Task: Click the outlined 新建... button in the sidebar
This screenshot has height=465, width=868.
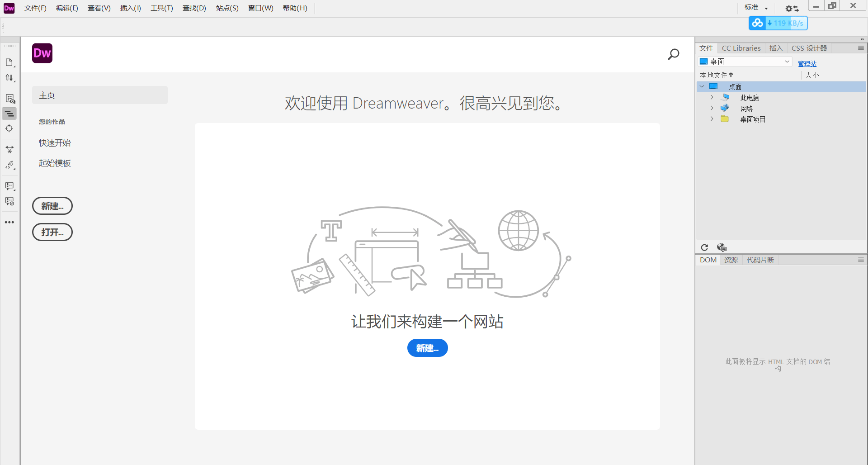Action: pyautogui.click(x=52, y=206)
